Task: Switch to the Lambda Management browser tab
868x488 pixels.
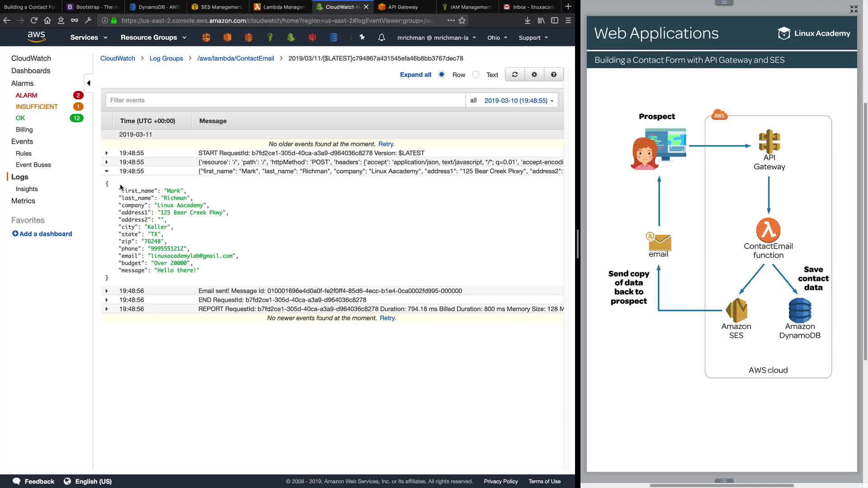Action: click(280, 7)
